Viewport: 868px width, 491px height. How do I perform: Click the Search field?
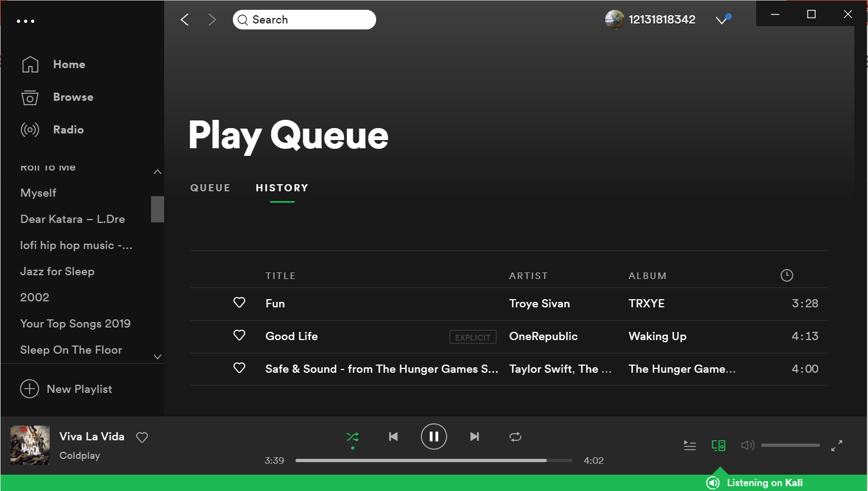(304, 20)
